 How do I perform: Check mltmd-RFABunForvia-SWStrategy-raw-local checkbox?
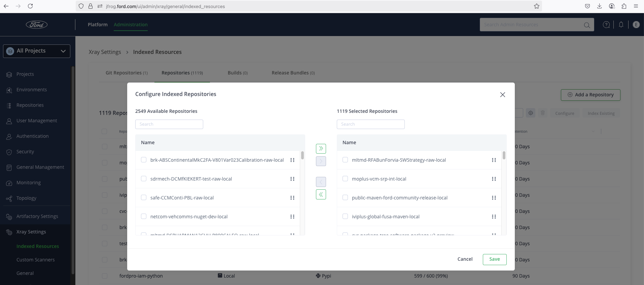tap(345, 160)
